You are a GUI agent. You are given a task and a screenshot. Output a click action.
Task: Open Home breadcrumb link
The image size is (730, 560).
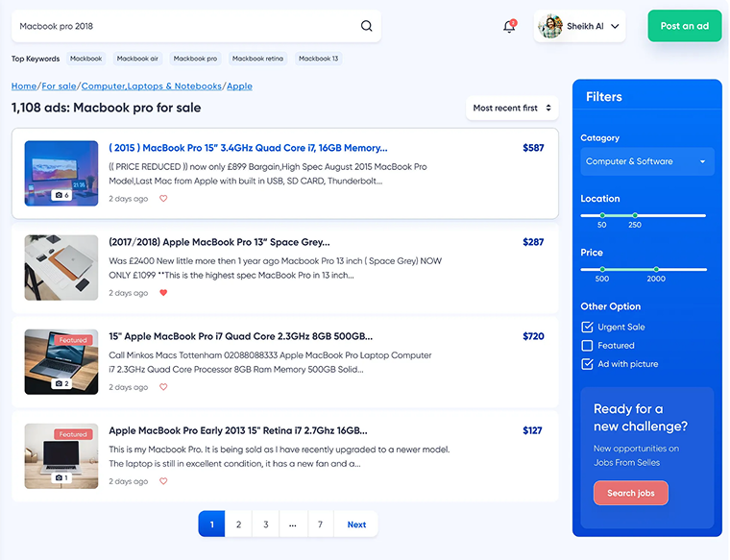click(24, 86)
